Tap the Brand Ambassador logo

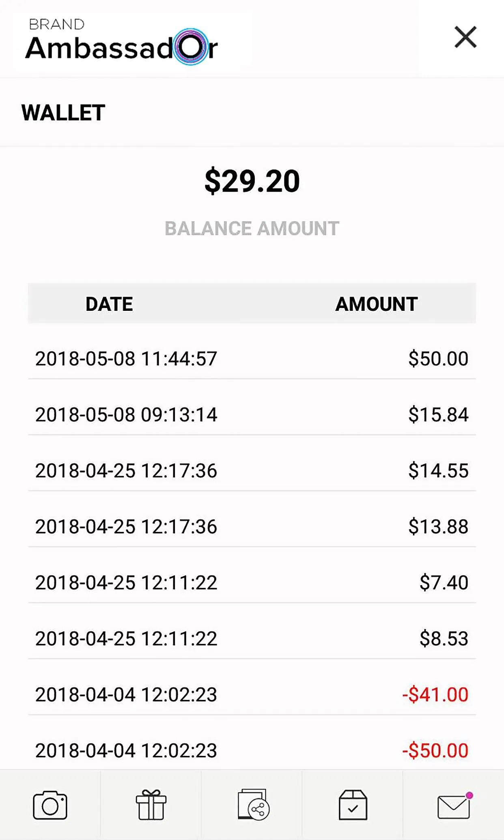coord(122,42)
